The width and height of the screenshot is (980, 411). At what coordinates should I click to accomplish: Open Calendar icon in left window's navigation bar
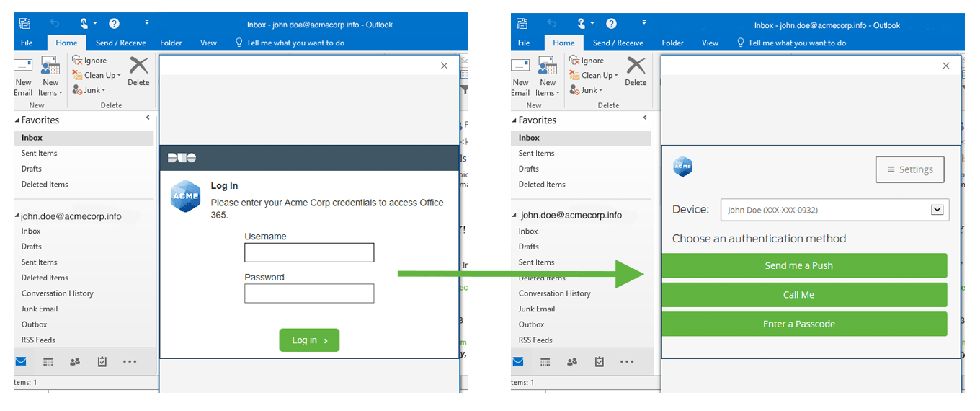coord(48,361)
